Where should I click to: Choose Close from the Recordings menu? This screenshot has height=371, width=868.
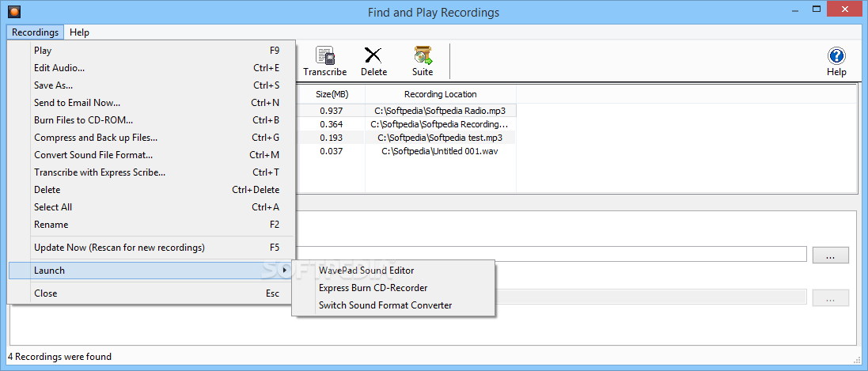coord(152,293)
